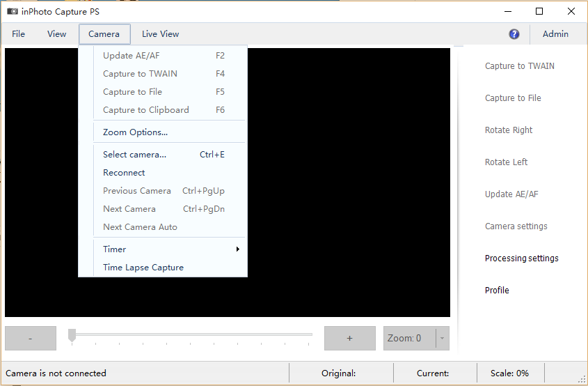Close the open Camera menu
Viewport: 588px width, 386px height.
(104, 34)
